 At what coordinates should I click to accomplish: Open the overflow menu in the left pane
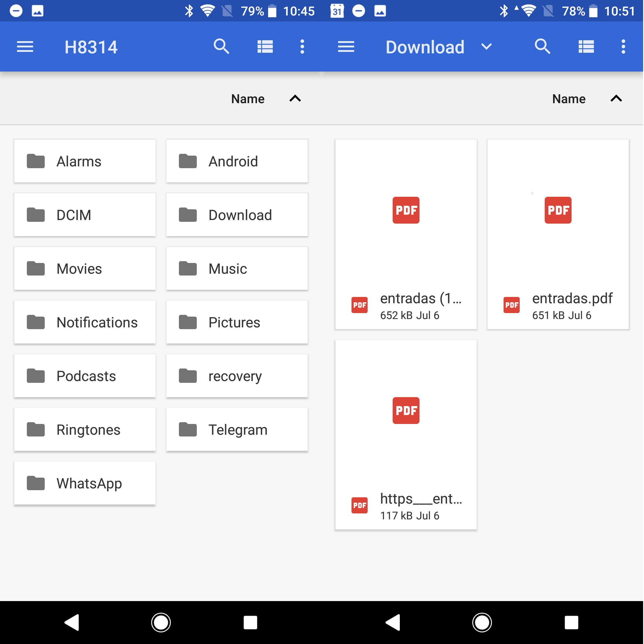pos(302,46)
